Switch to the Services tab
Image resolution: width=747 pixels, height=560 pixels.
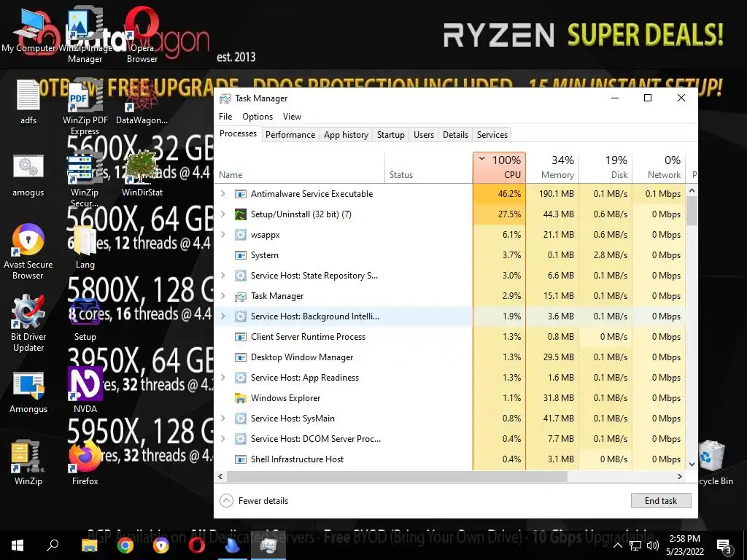[492, 135]
